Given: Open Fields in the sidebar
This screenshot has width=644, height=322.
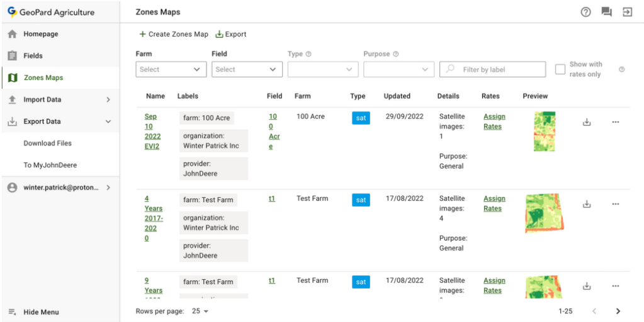Looking at the screenshot, I should [x=33, y=55].
